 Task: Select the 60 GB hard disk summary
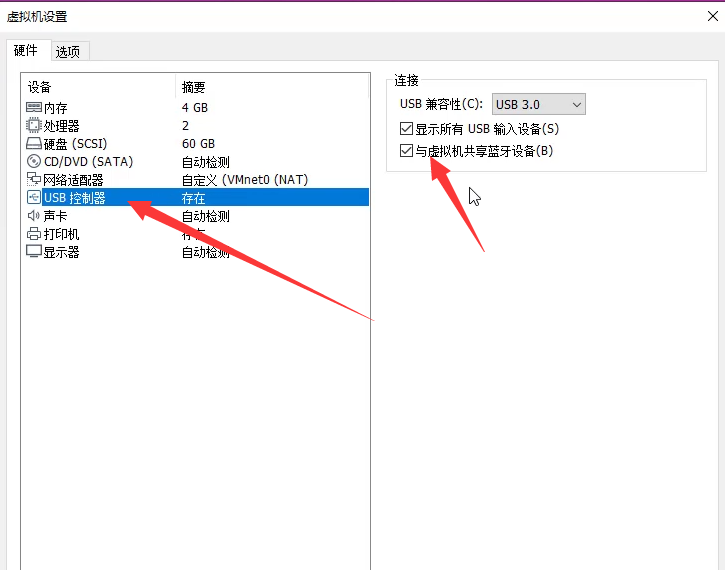198,144
